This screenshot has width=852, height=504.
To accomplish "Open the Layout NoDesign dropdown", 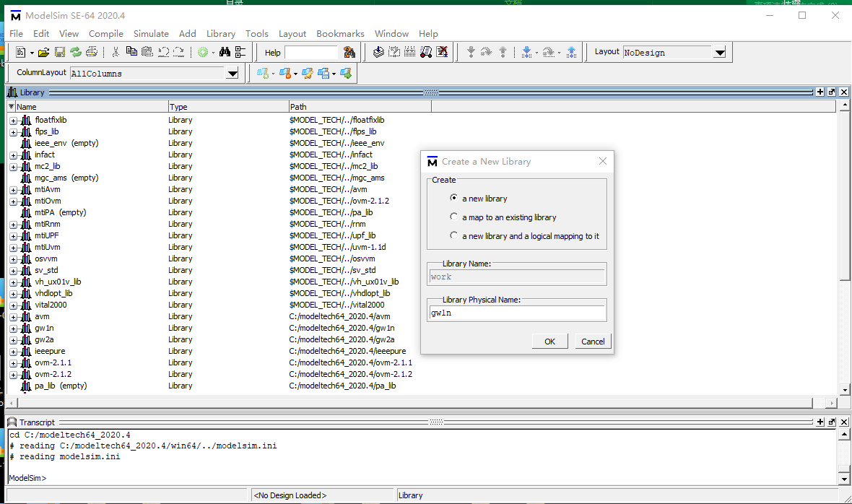I will [720, 53].
